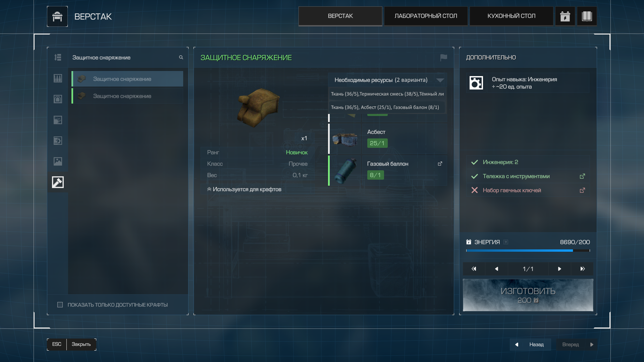Flag the Защитное снаряжение recipe
644x362 pixels.
[443, 58]
